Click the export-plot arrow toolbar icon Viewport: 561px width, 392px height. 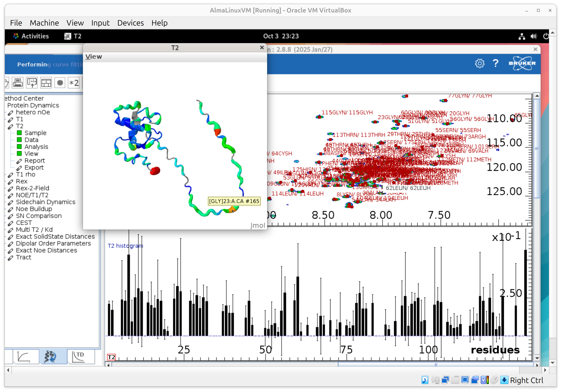point(32,83)
